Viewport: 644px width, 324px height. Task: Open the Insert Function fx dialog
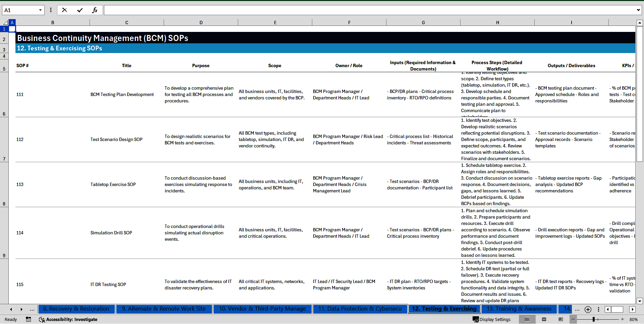pos(95,10)
